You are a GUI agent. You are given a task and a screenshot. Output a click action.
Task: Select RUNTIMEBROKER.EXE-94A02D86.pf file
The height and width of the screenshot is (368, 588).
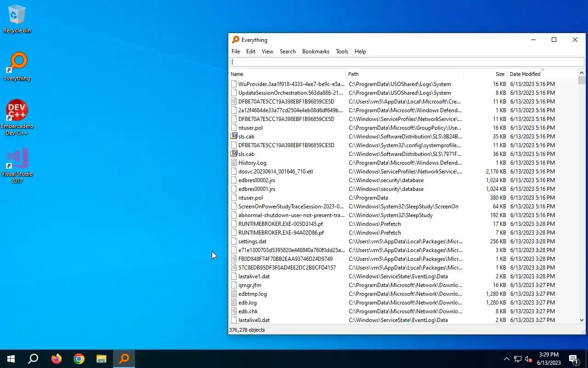coord(403,233)
